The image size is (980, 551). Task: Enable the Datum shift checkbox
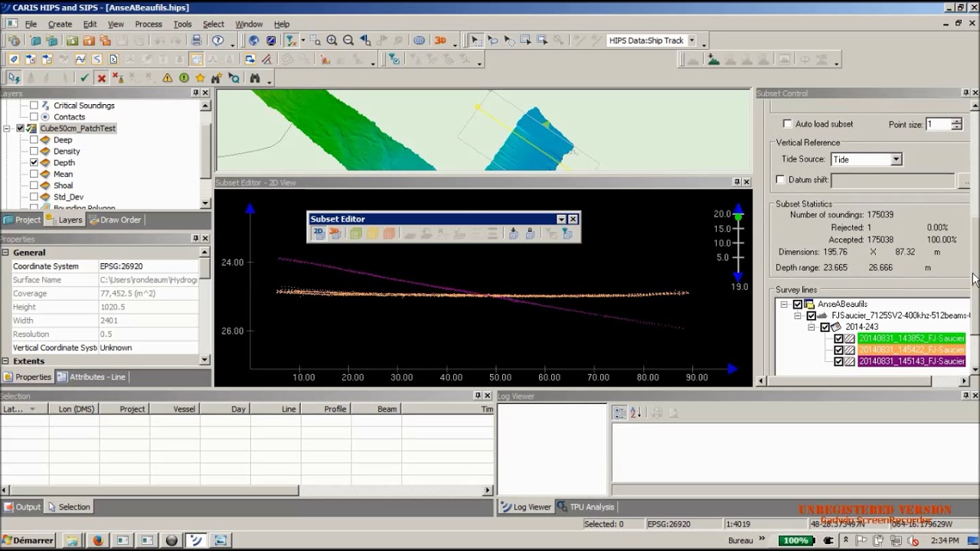tap(780, 180)
